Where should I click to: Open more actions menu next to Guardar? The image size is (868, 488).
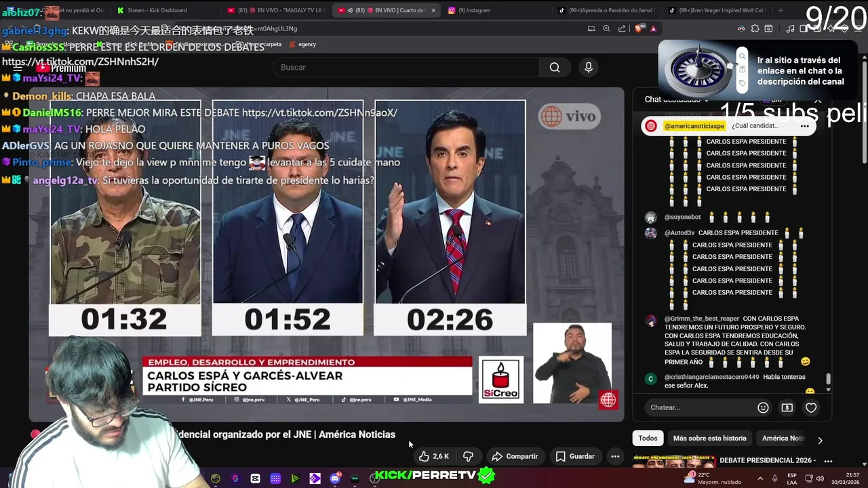click(x=615, y=456)
